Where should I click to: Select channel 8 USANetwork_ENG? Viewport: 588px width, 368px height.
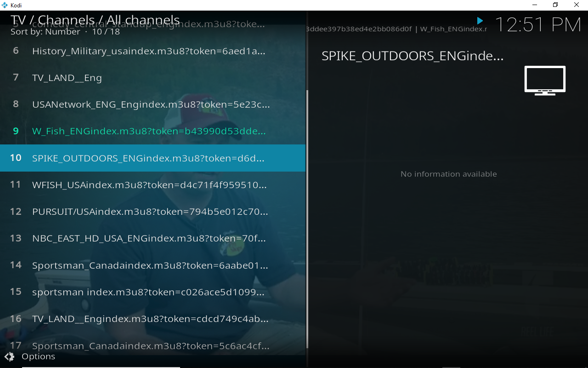[x=153, y=104]
